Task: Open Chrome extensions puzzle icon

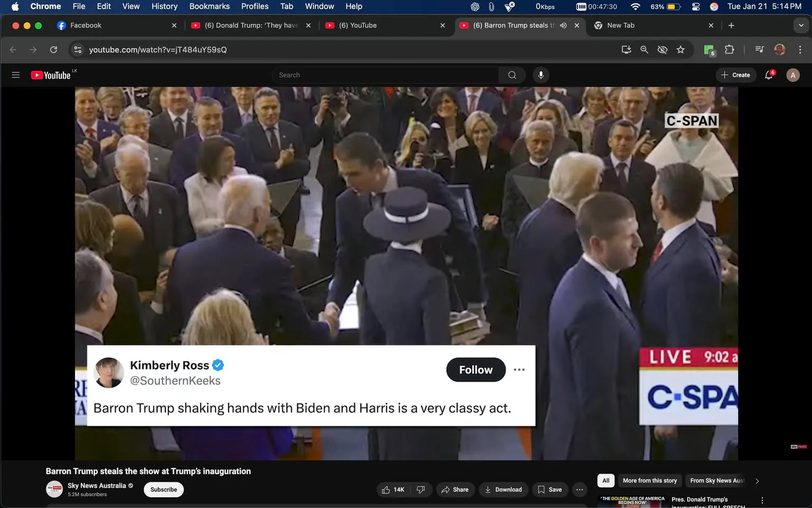Action: (729, 49)
